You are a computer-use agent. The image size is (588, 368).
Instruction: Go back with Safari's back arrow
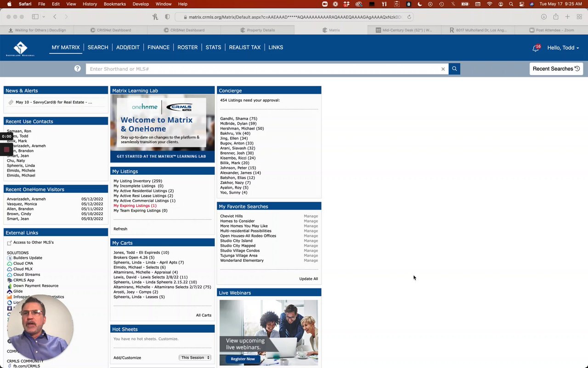point(55,17)
